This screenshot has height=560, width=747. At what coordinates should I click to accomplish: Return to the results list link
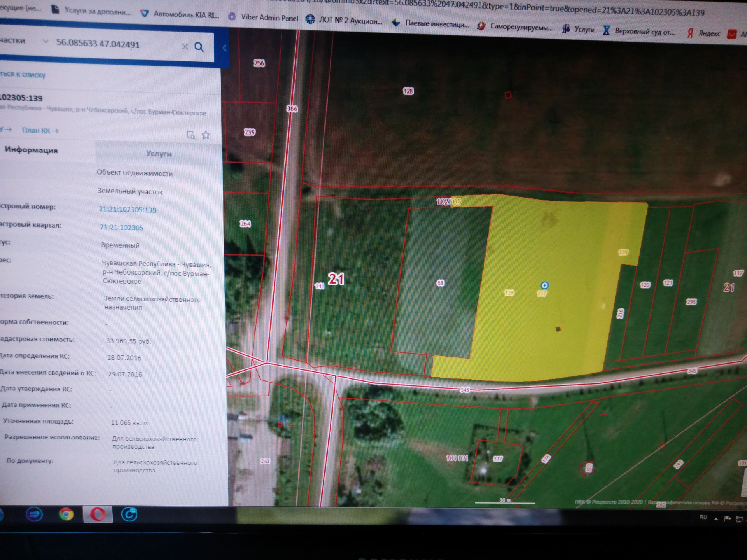click(x=23, y=74)
